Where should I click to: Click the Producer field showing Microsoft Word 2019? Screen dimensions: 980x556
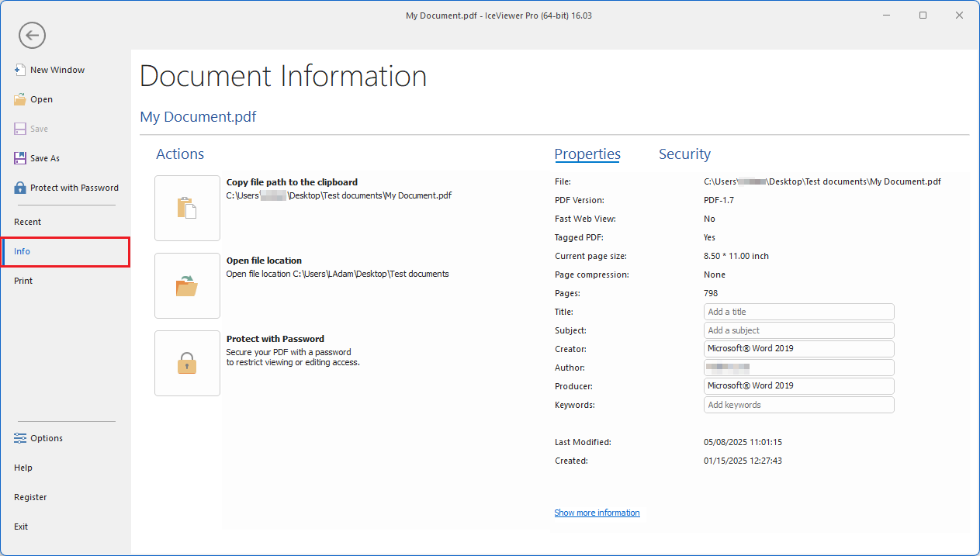coord(799,386)
